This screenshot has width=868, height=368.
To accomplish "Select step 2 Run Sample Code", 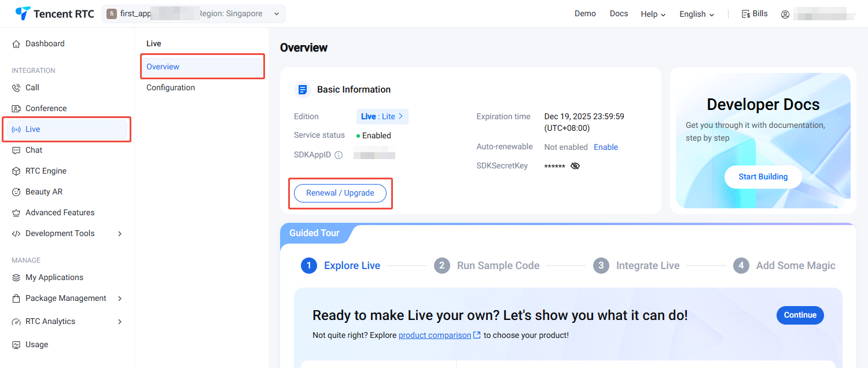I will 487,266.
